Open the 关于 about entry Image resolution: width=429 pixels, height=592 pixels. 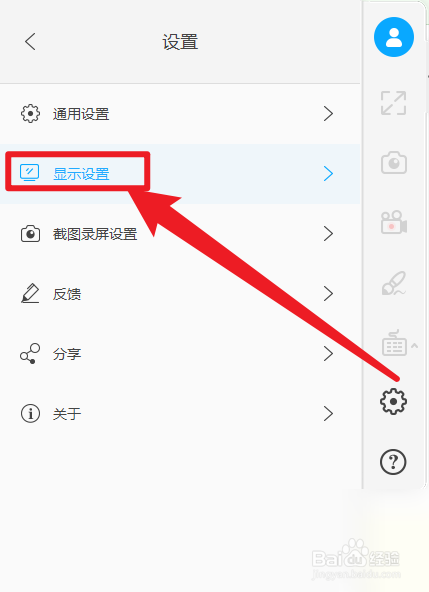[180, 414]
